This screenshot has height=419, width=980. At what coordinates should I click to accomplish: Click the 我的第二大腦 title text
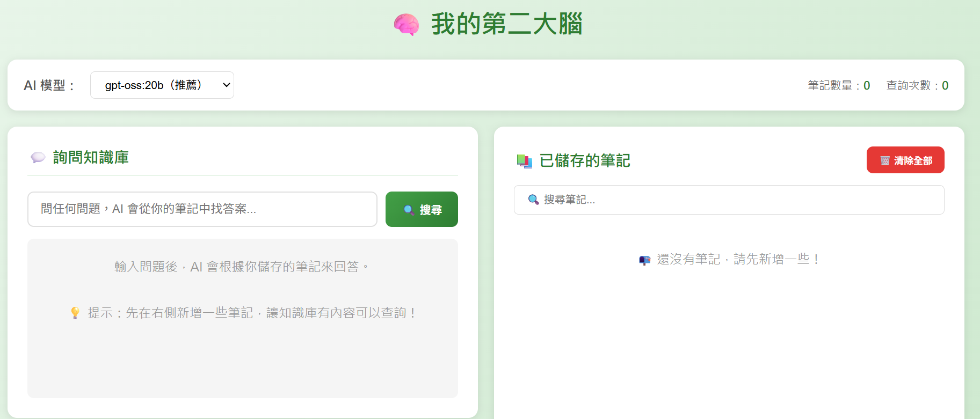point(506,25)
